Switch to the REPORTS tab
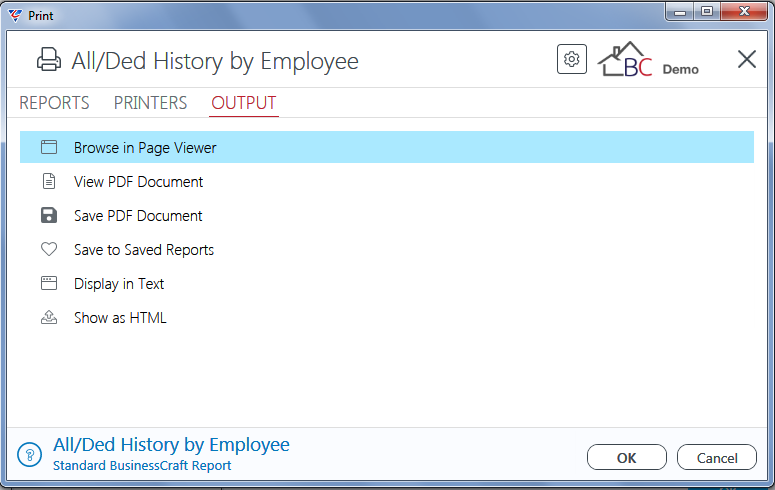775x490 pixels. tap(54, 103)
